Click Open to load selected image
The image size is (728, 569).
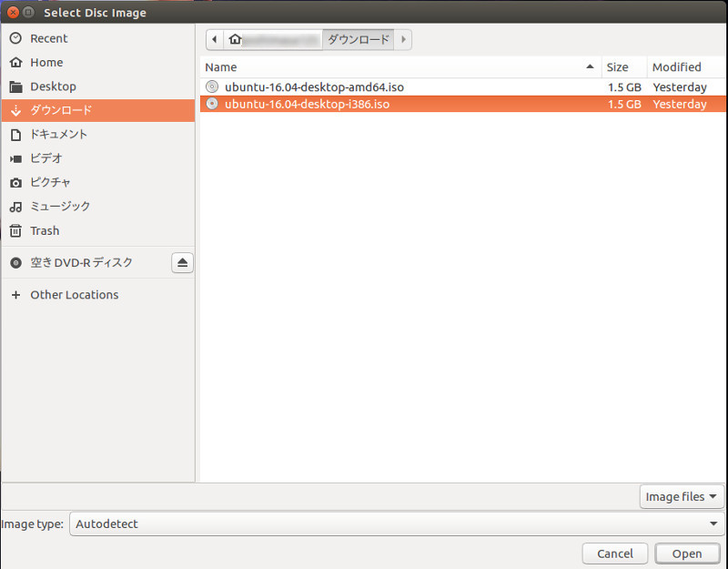click(687, 554)
